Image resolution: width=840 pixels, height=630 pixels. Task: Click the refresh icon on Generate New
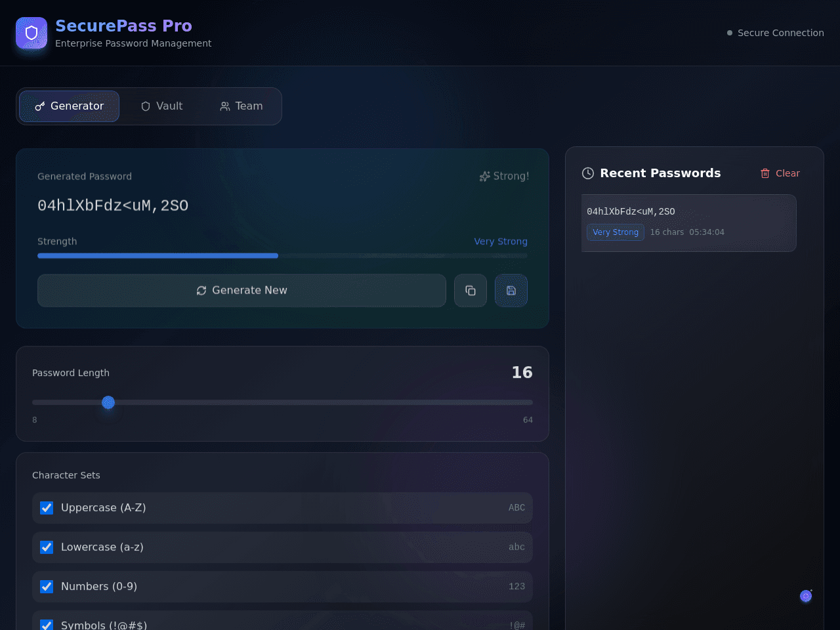coord(201,290)
